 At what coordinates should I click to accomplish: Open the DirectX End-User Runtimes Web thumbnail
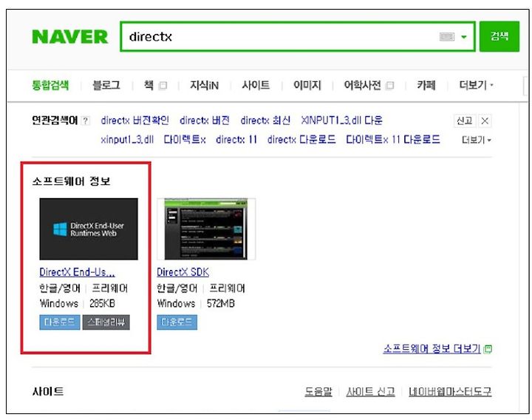pyautogui.click(x=89, y=228)
